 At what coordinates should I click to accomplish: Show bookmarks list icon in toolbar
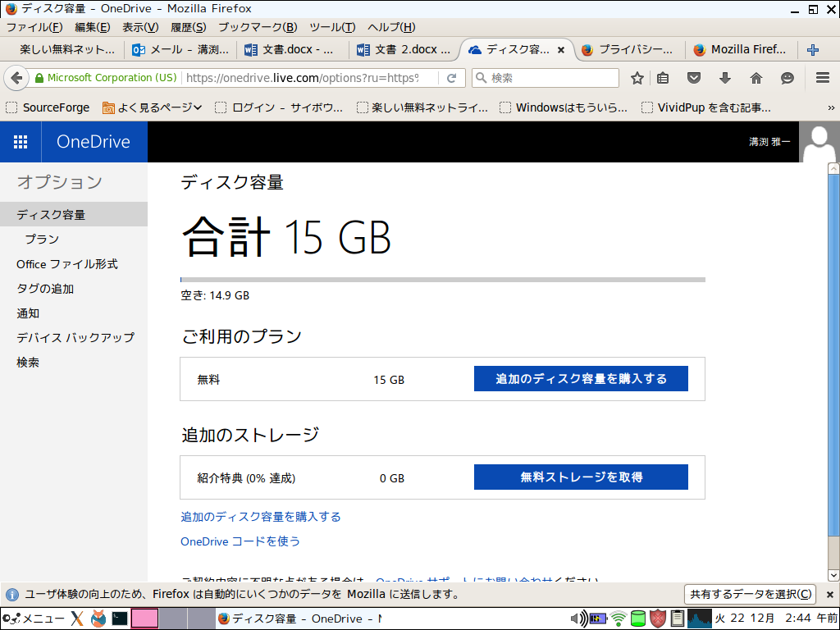pyautogui.click(x=663, y=78)
